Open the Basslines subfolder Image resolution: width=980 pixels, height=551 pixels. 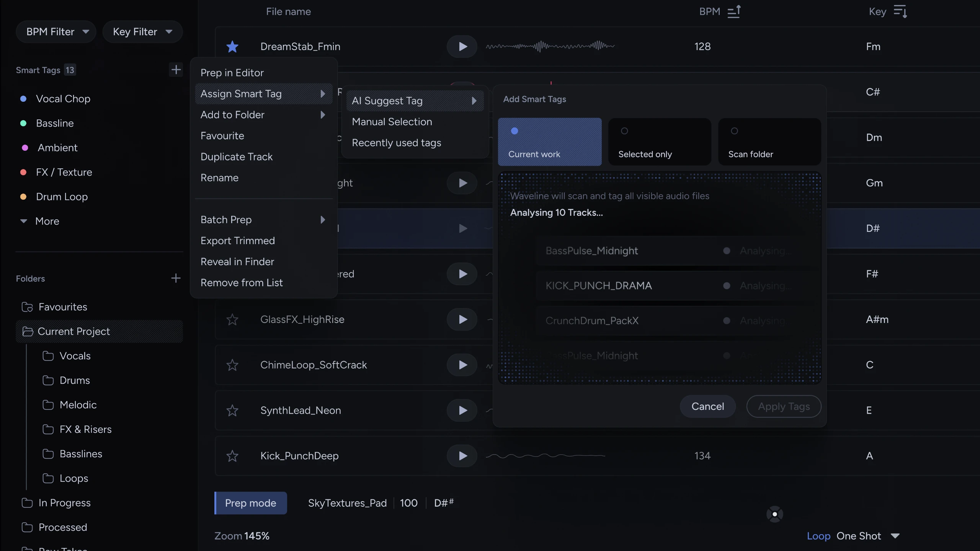point(72,454)
